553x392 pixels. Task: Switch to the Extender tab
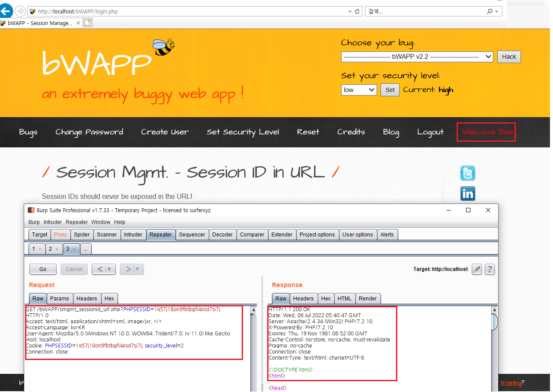282,235
